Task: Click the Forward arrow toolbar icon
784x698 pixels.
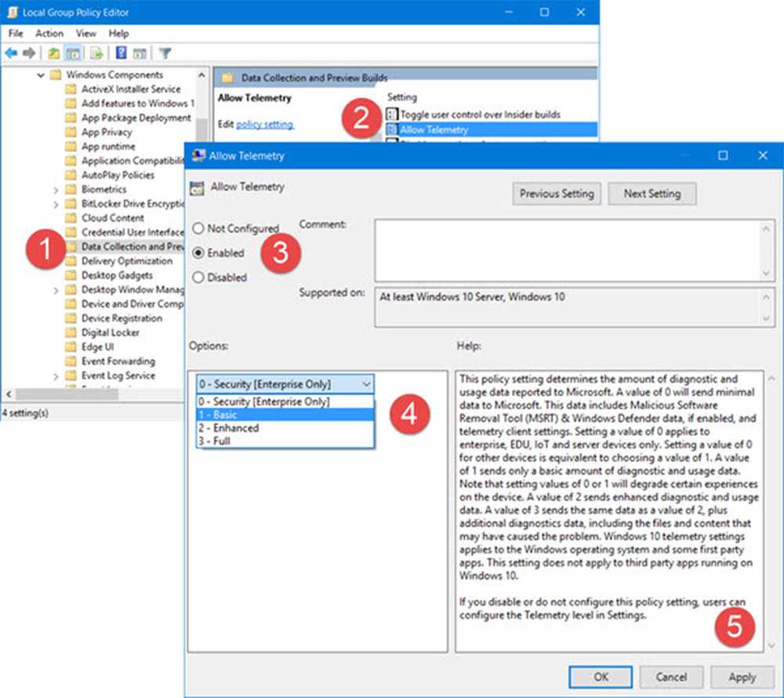Action: [29, 53]
